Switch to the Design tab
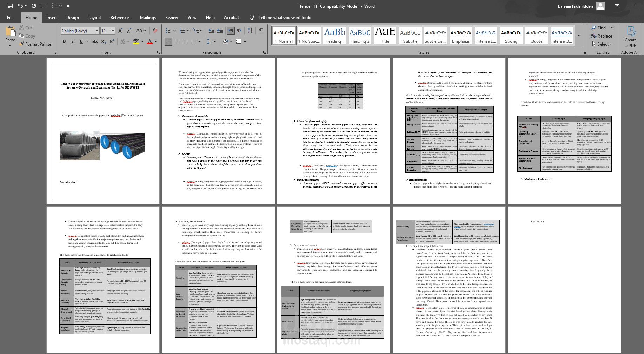644x354 pixels. click(73, 18)
